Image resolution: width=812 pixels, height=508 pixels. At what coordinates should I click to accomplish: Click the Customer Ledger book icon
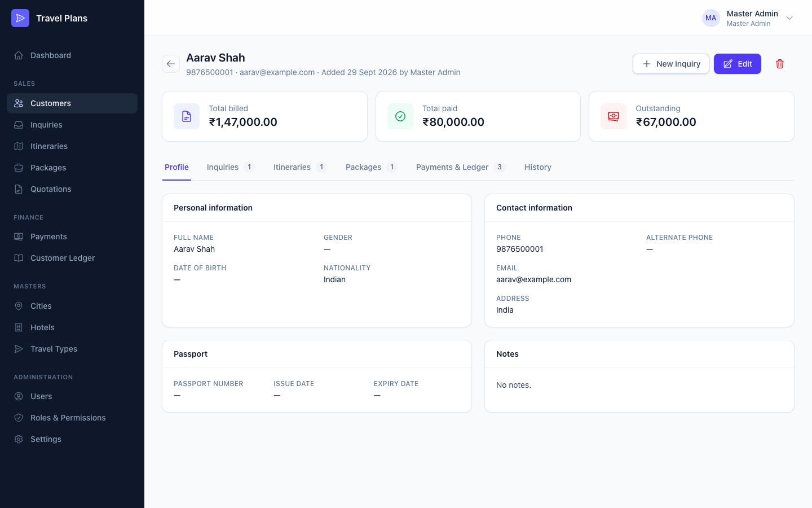pos(19,258)
